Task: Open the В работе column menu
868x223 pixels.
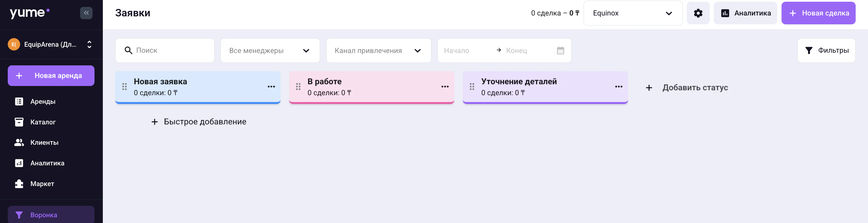Action: pos(445,87)
